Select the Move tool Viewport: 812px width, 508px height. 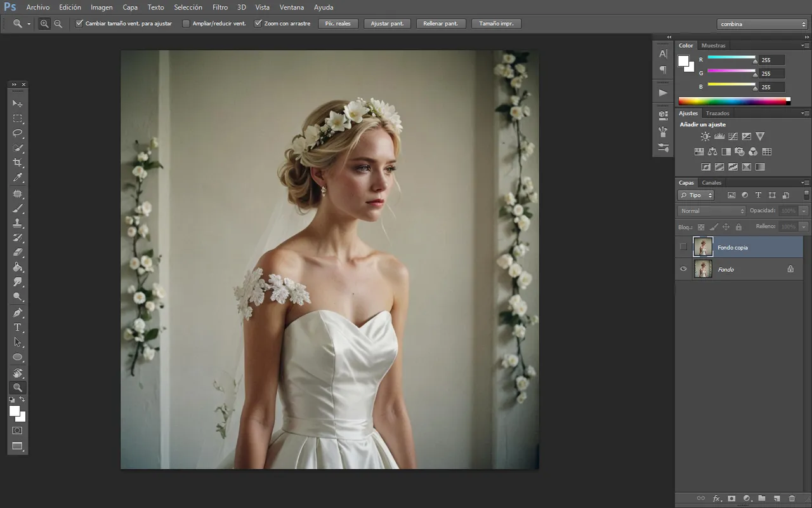pyautogui.click(x=18, y=104)
